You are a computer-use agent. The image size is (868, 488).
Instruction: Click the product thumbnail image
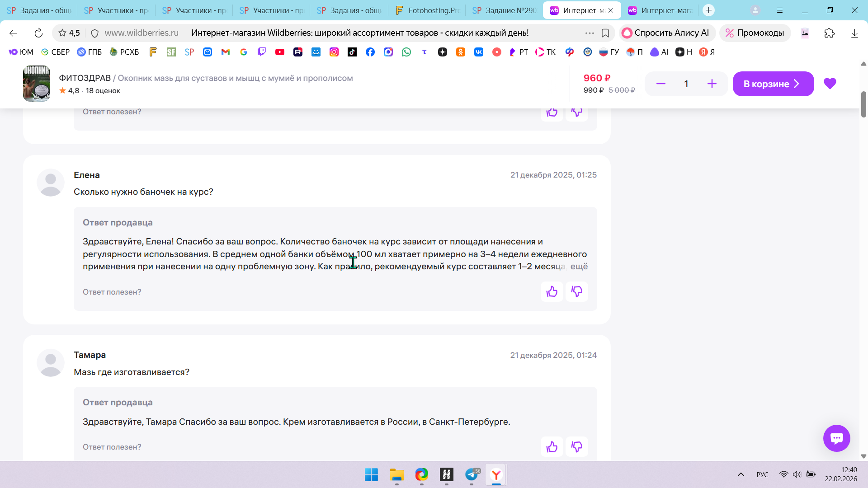(37, 84)
